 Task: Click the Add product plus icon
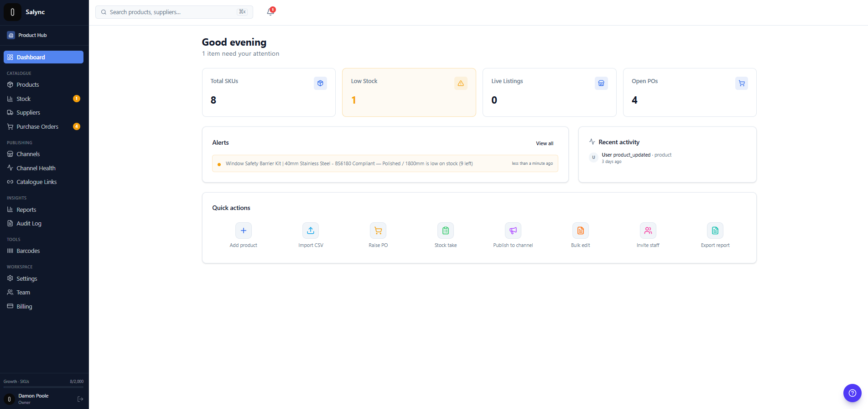coord(244,231)
